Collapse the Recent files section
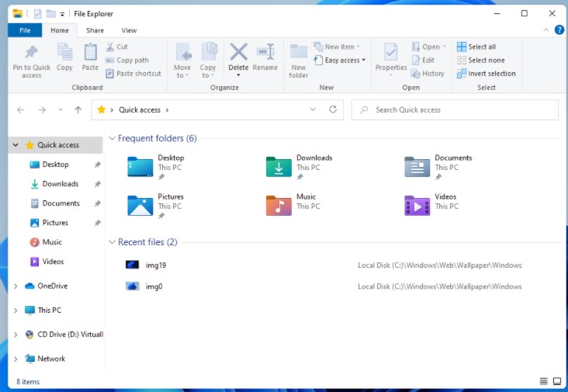The image size is (568, 392). [112, 242]
